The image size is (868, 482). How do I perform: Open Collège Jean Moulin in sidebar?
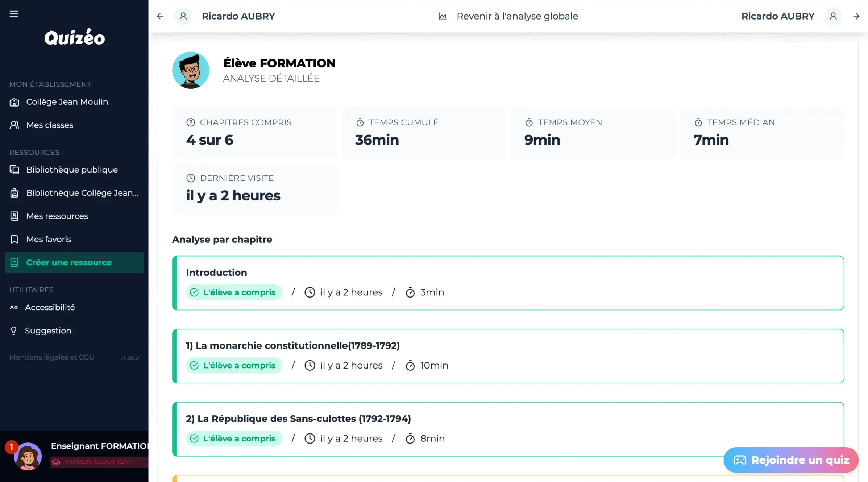[67, 102]
